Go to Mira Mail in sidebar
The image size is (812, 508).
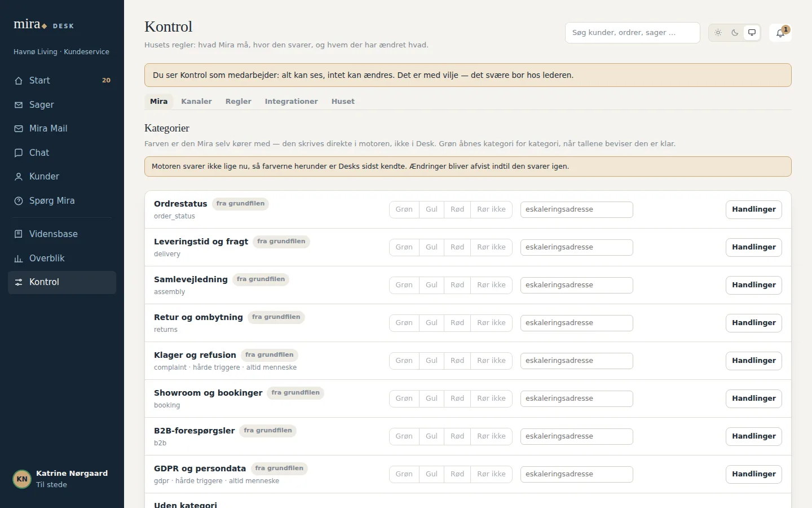point(62,129)
